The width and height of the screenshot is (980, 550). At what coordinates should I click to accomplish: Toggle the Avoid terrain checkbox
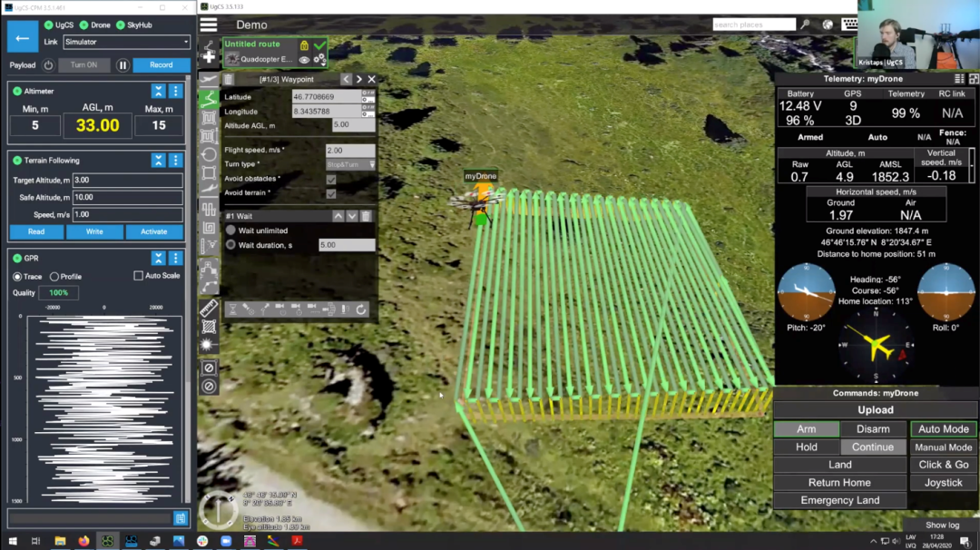(x=331, y=193)
